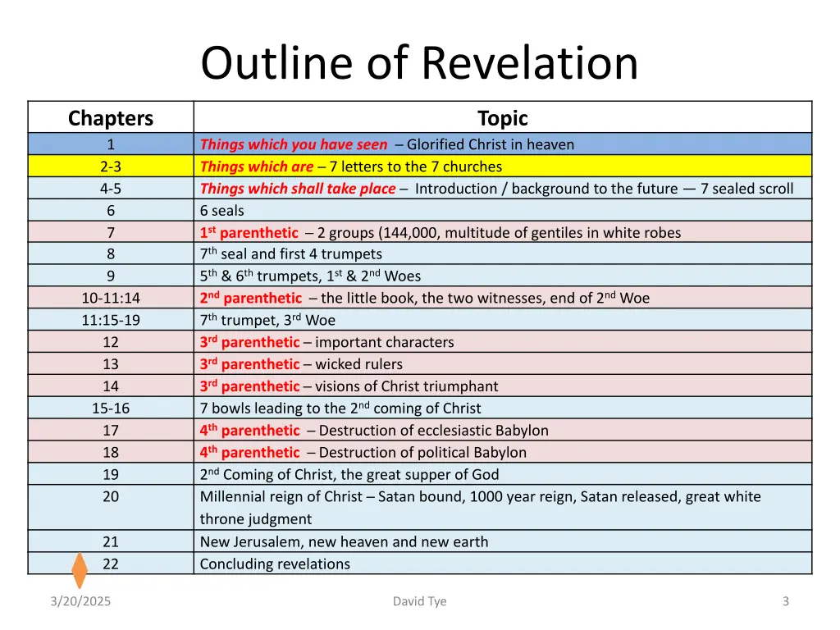Viewport: 840px width, 630px height.
Task: Select chapter cell '11:15-19'
Action: pos(111,320)
